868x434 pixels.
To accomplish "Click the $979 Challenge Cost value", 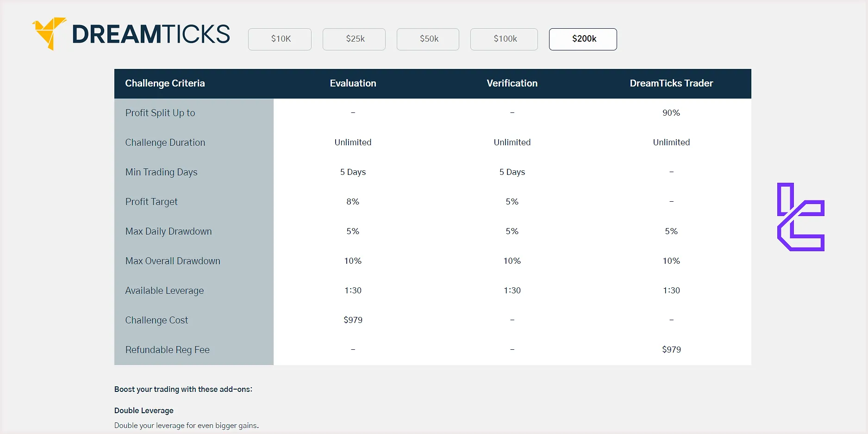I will pyautogui.click(x=353, y=320).
